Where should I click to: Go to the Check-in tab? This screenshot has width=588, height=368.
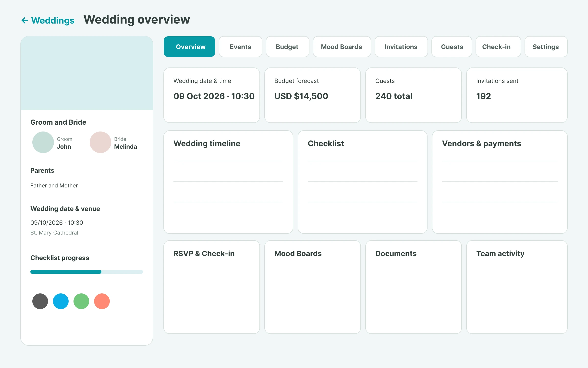tap(498, 47)
